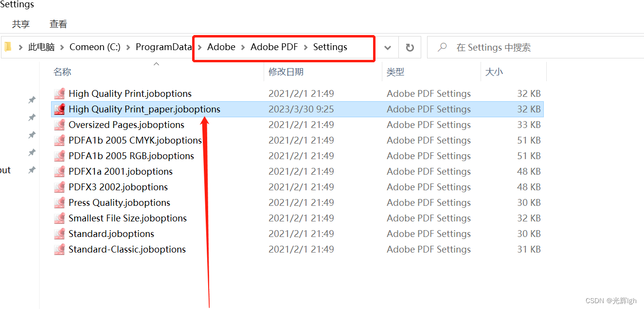Click the 33 KB size value
This screenshot has width=644, height=309.
tap(529, 125)
